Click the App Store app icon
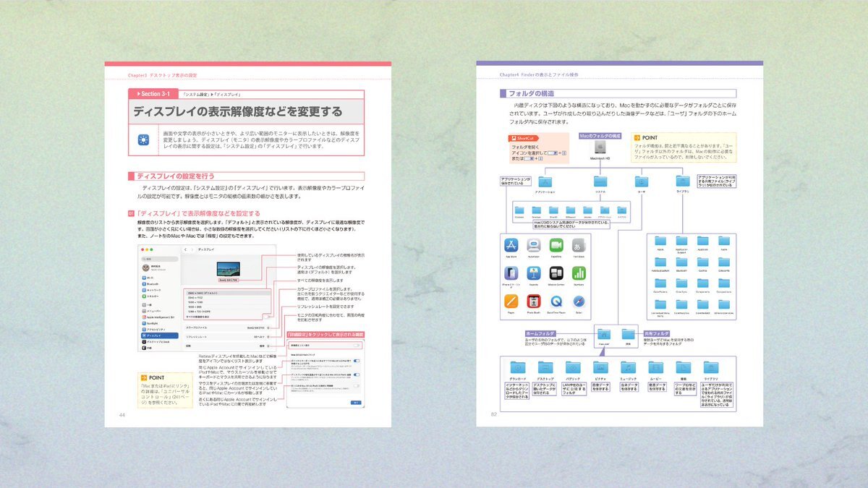 click(511, 245)
